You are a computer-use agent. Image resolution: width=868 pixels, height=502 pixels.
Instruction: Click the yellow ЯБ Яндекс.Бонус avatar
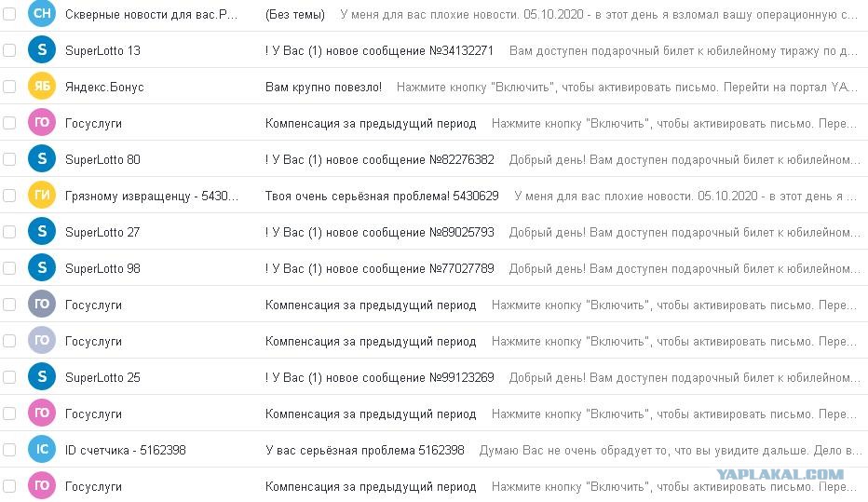[42, 86]
